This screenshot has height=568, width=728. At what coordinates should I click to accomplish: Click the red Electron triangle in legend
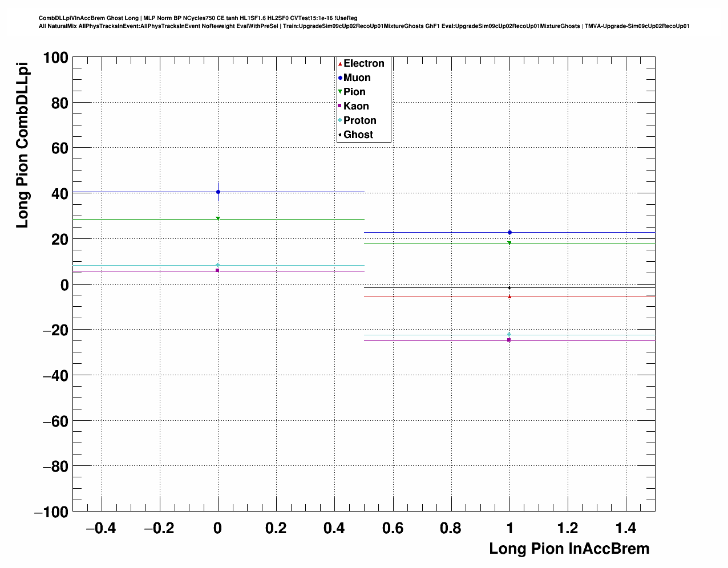click(x=340, y=64)
